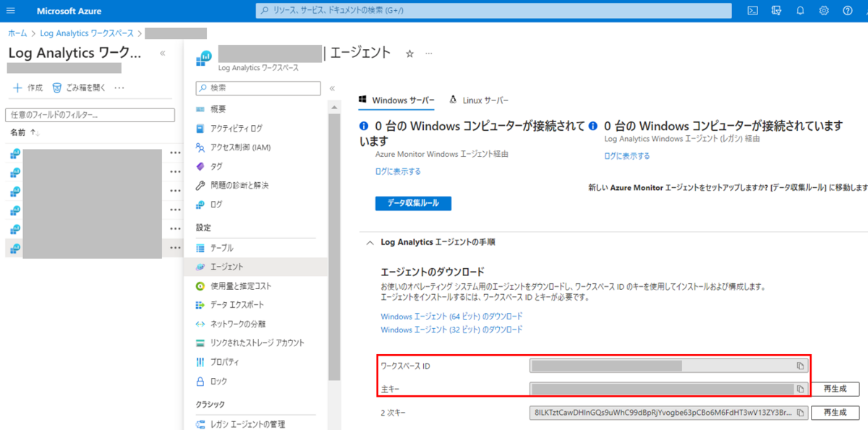
Task: Open the ellipsis menu for the first workspace row
Action: click(176, 153)
